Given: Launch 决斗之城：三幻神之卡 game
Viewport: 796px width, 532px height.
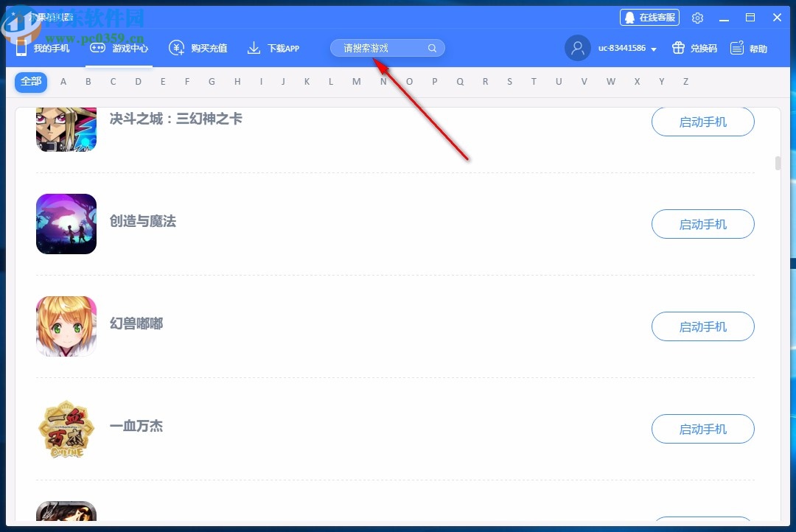Looking at the screenshot, I should tap(702, 121).
